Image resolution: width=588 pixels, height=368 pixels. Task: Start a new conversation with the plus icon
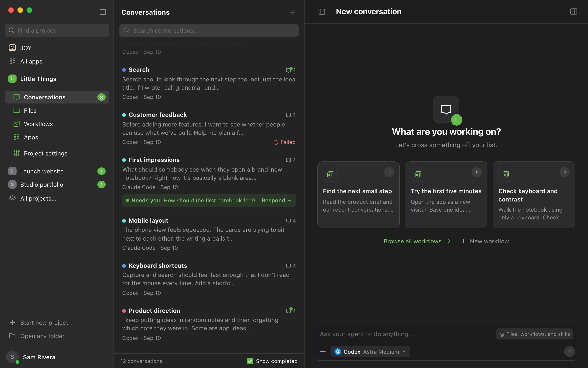(x=293, y=12)
